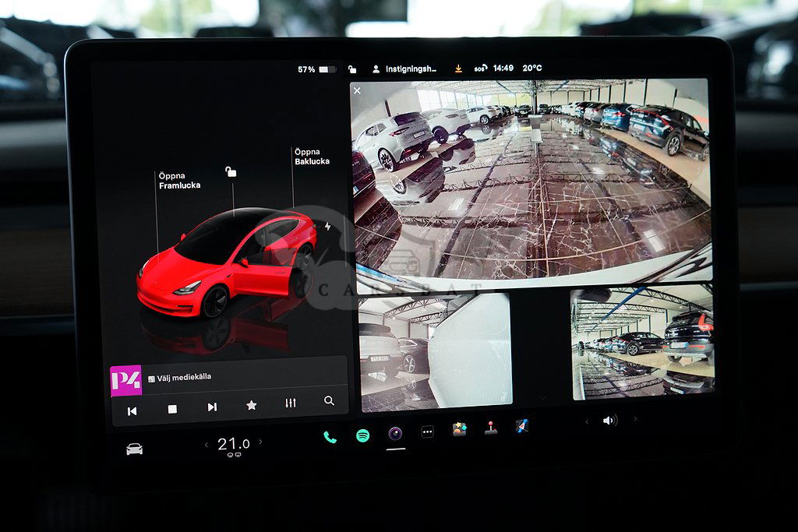Close the camera view with the X
798x532 pixels.
[x=357, y=91]
